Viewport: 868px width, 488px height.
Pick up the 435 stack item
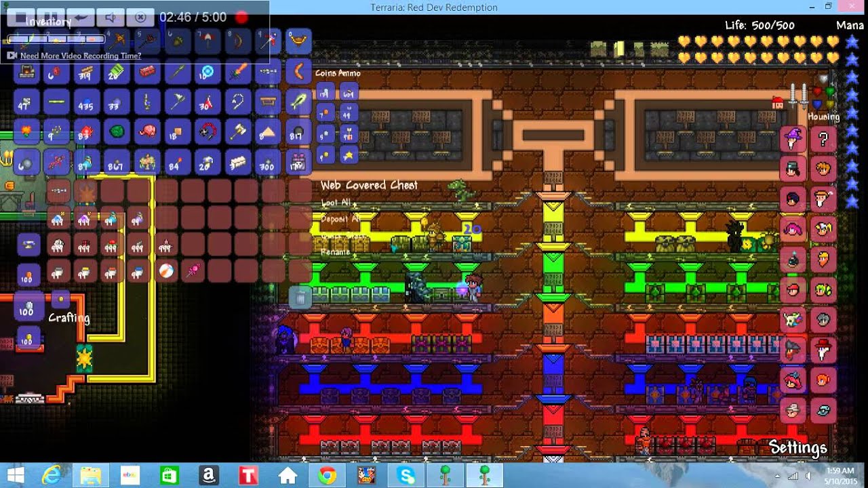pos(88,102)
